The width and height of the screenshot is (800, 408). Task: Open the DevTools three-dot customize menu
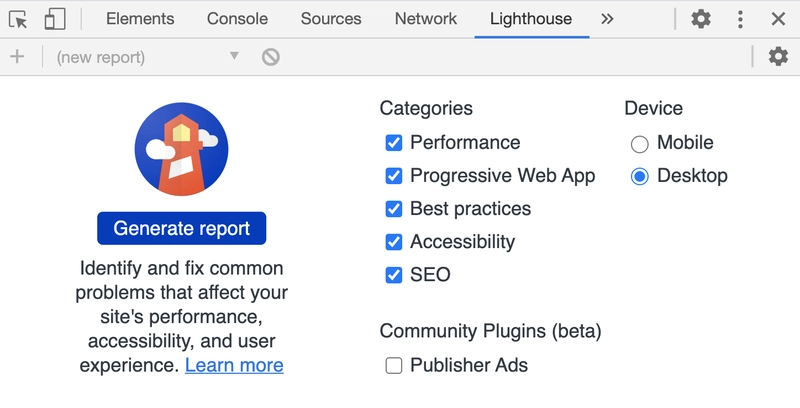(x=740, y=19)
